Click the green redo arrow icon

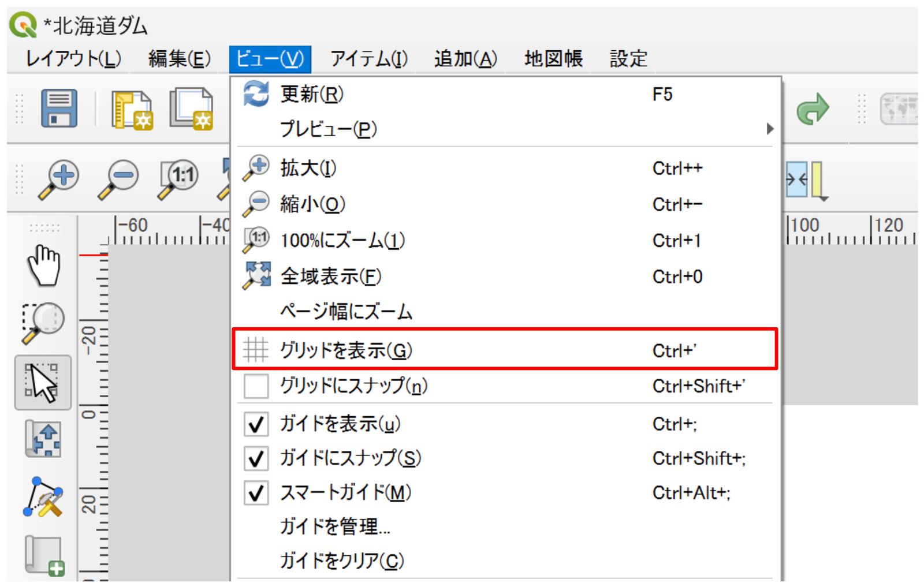pos(813,110)
